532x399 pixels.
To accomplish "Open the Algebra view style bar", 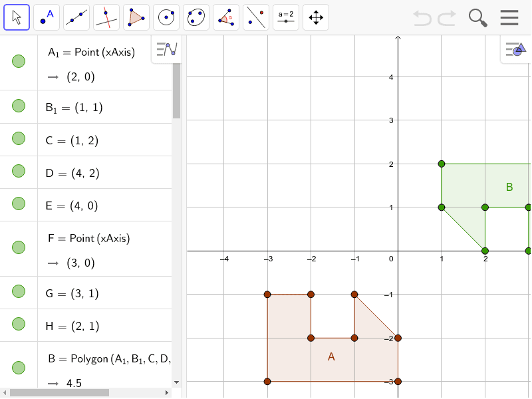I will pos(167,49).
